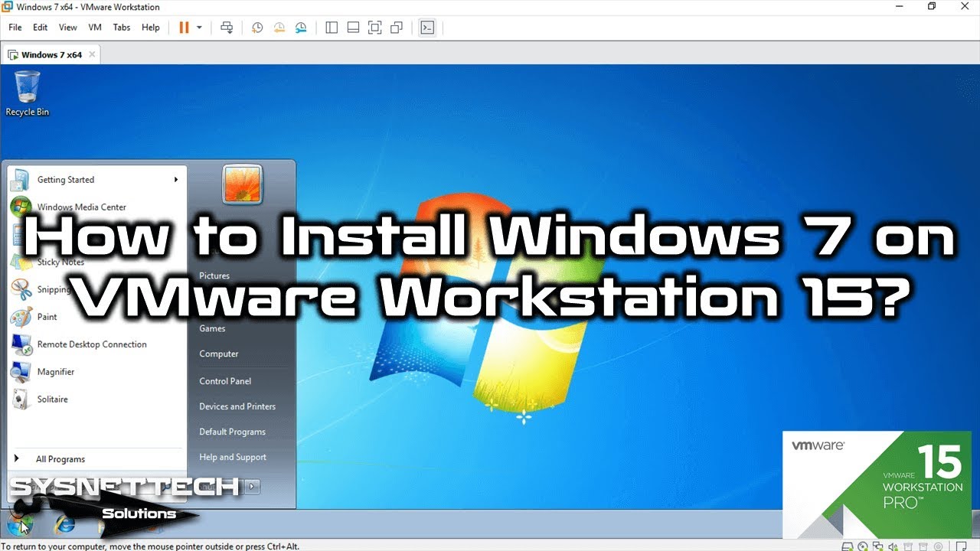Click the network adapter status icon
This screenshot has height=551, width=980.
click(x=878, y=546)
